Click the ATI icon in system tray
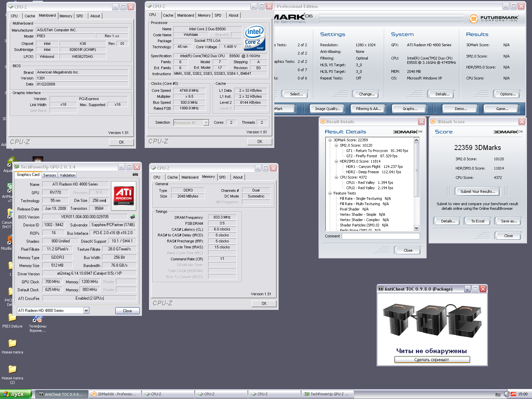The image size is (532, 399). (513, 394)
